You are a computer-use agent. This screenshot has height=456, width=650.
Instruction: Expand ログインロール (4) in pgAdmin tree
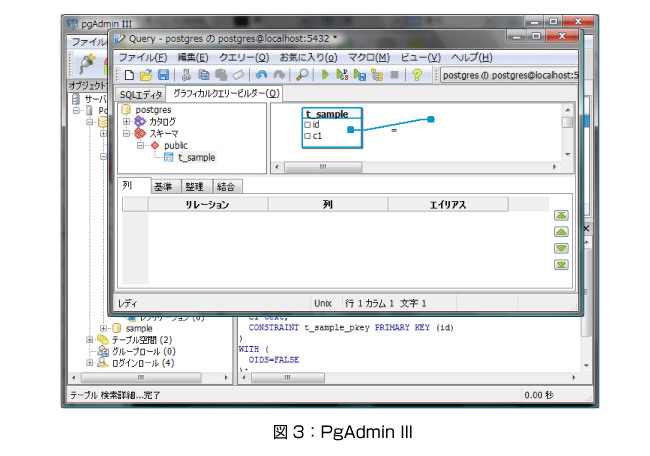pyautogui.click(x=89, y=363)
